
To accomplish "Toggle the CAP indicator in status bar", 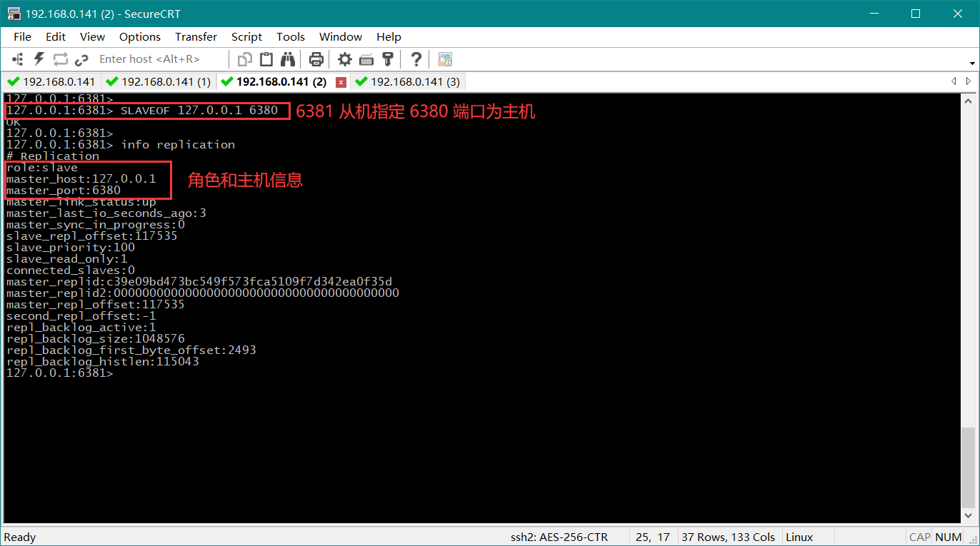I will [x=919, y=537].
